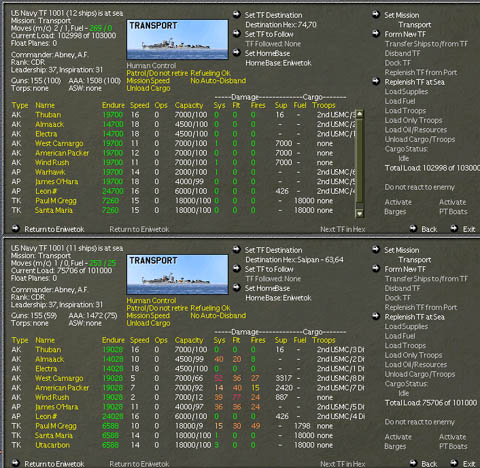Click Name column header in upper panel

click(45, 105)
